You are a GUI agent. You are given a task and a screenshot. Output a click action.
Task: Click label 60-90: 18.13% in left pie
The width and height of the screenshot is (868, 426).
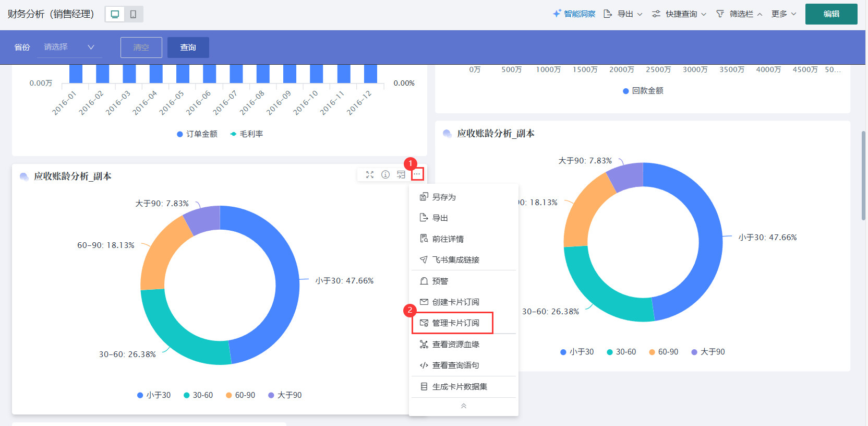click(106, 245)
